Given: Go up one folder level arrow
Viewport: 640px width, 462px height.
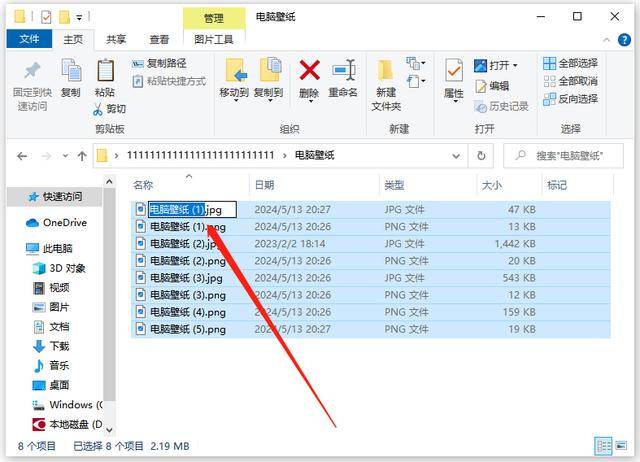Looking at the screenshot, I should [82, 156].
